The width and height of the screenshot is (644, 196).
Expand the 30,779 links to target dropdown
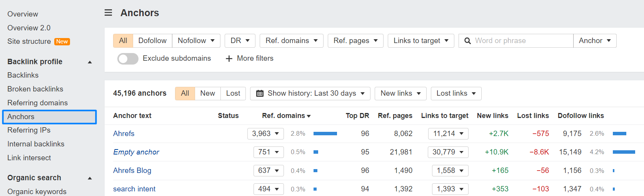coord(448,152)
